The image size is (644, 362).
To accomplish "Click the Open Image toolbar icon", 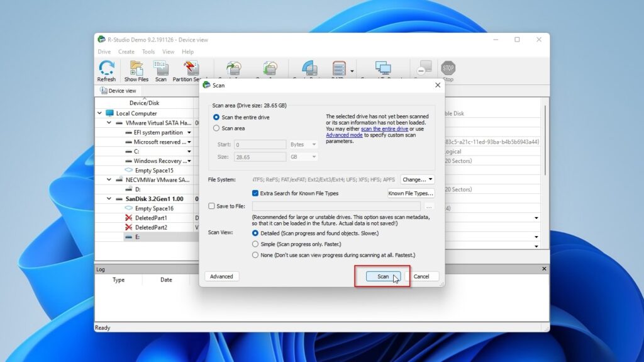I will pyautogui.click(x=270, y=68).
